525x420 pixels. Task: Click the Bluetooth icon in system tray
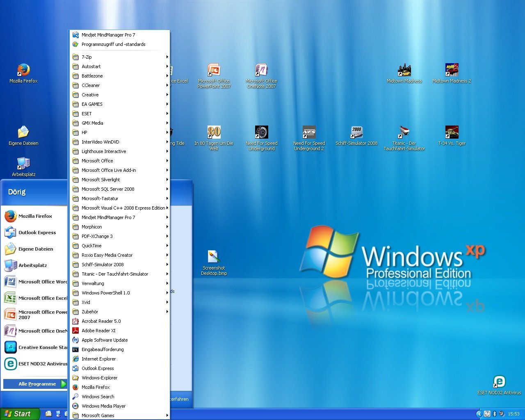tap(494, 414)
